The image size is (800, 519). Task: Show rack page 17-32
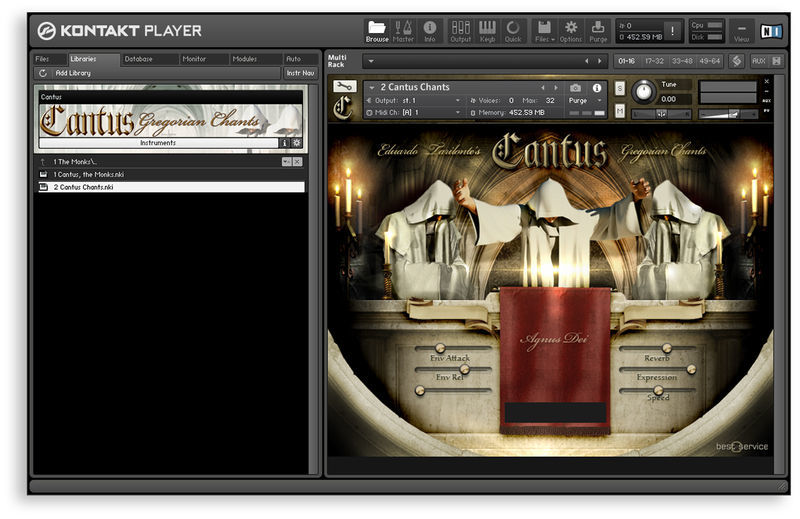pos(654,61)
